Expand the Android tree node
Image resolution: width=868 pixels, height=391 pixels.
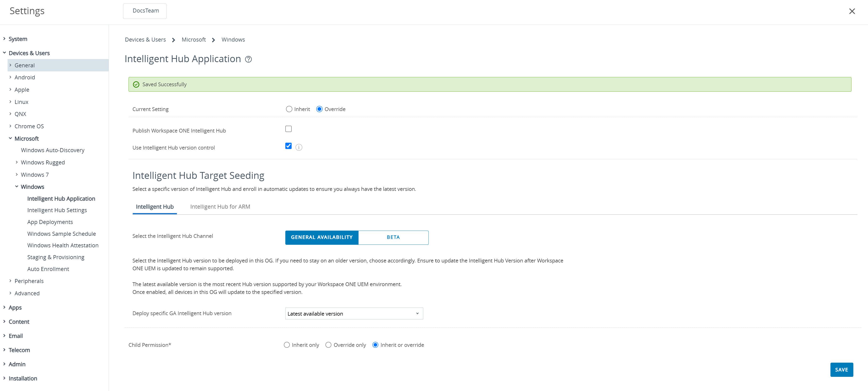click(x=10, y=77)
